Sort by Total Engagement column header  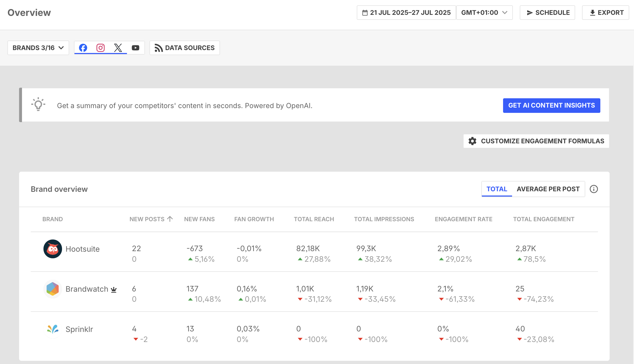click(x=544, y=219)
